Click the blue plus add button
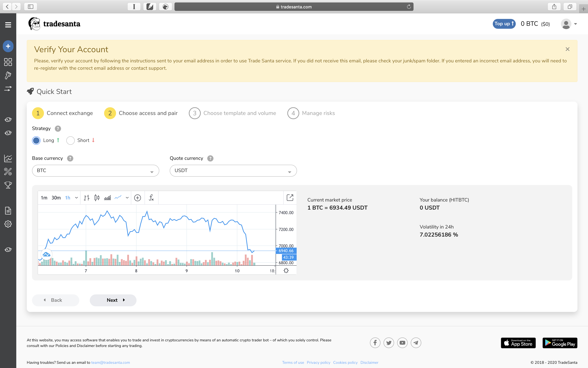The height and width of the screenshot is (368, 588). coord(8,46)
